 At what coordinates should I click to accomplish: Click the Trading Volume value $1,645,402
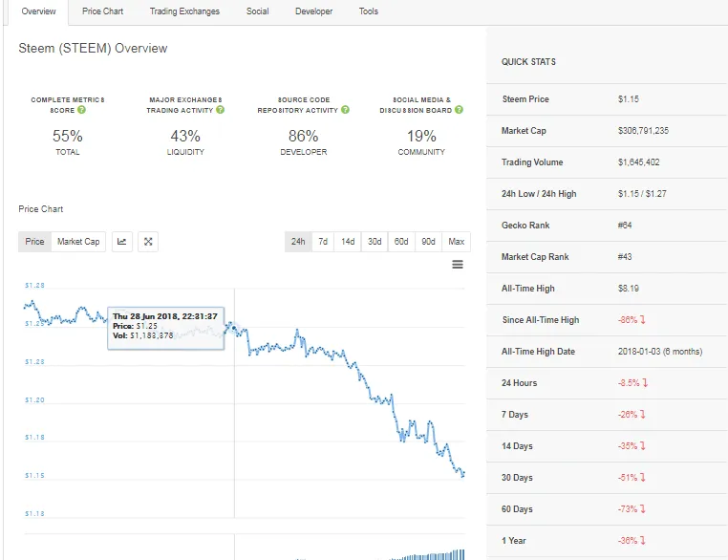click(x=638, y=162)
